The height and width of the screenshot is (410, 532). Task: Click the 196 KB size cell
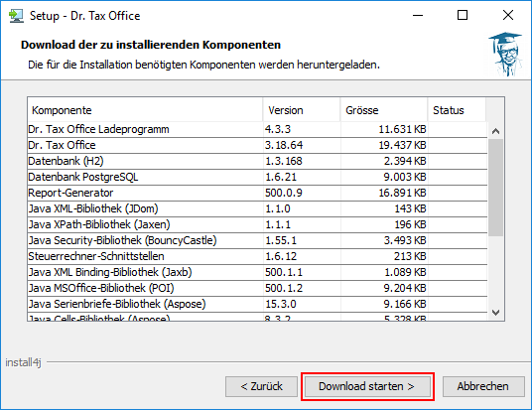tap(384, 224)
